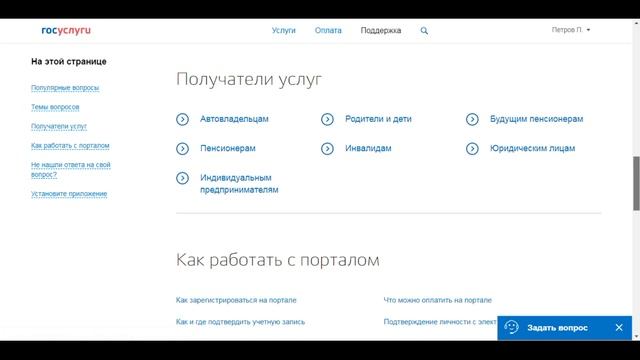640x360 pixels.
Task: Click the chat smiley icon
Action: pyautogui.click(x=511, y=327)
